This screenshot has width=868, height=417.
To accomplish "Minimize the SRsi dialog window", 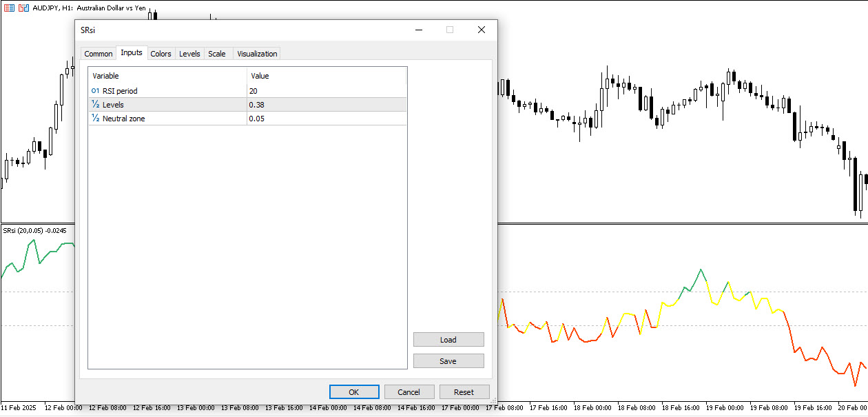I will 418,30.
